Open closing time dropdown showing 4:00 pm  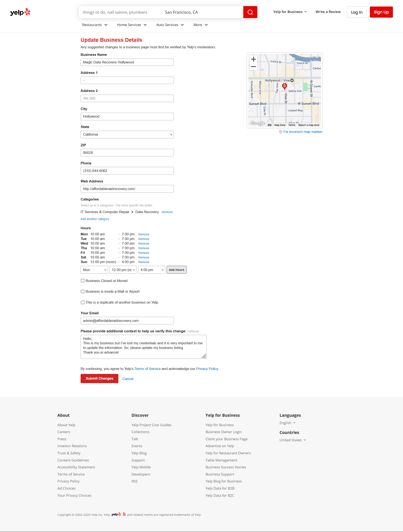(x=152, y=270)
